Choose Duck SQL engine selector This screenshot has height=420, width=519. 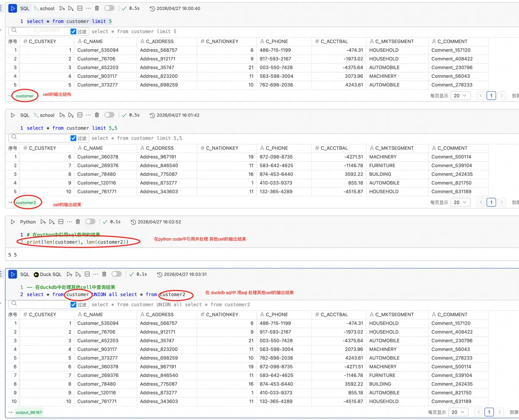tap(47, 274)
